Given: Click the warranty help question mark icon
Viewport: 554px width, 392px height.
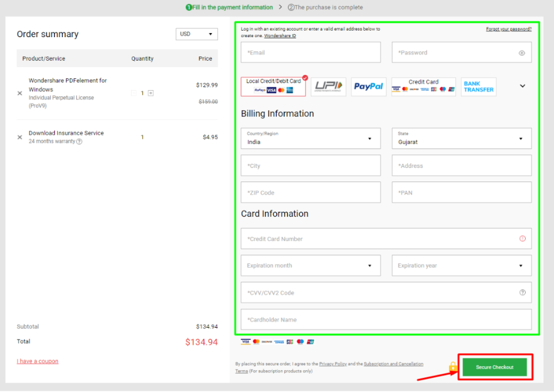Looking at the screenshot, I should [x=80, y=141].
